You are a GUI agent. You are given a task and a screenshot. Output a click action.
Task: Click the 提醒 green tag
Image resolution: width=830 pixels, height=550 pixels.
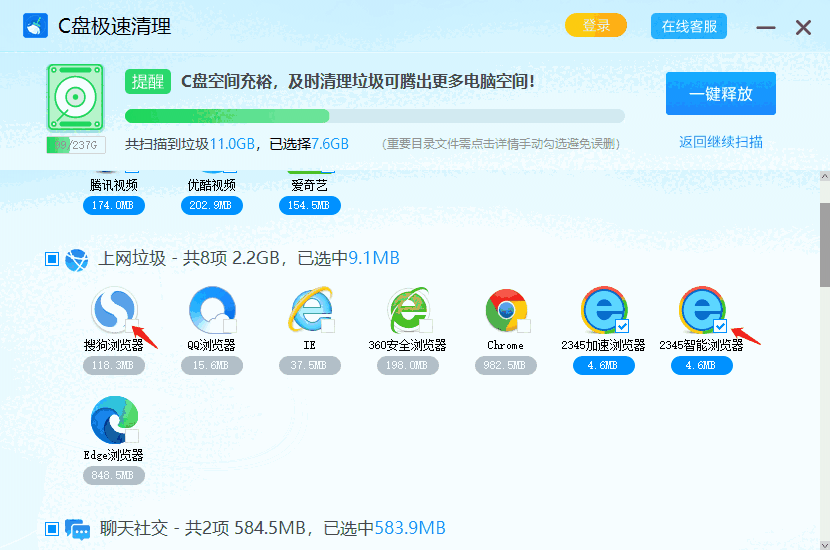[148, 82]
